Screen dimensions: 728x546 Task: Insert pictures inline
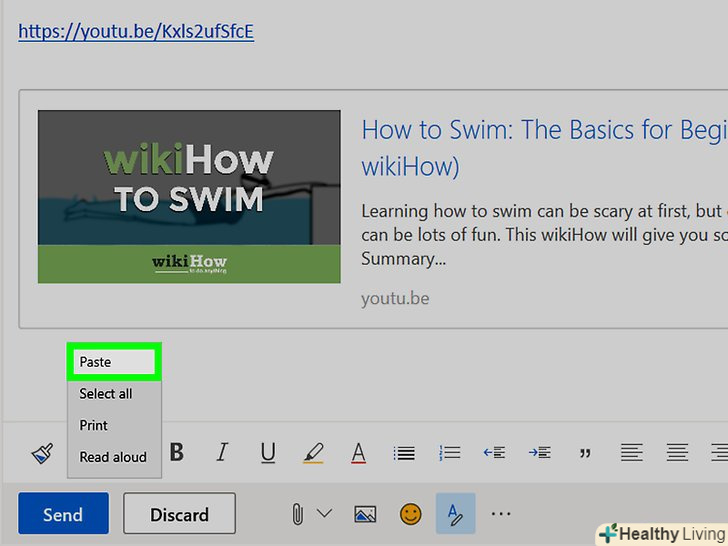point(365,514)
